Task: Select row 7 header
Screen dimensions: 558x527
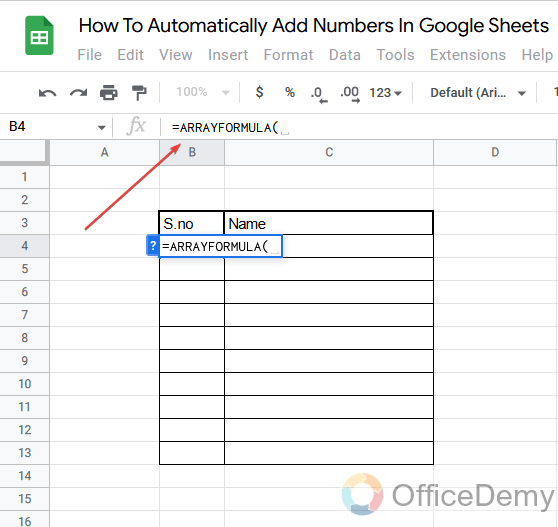Action: 24,315
